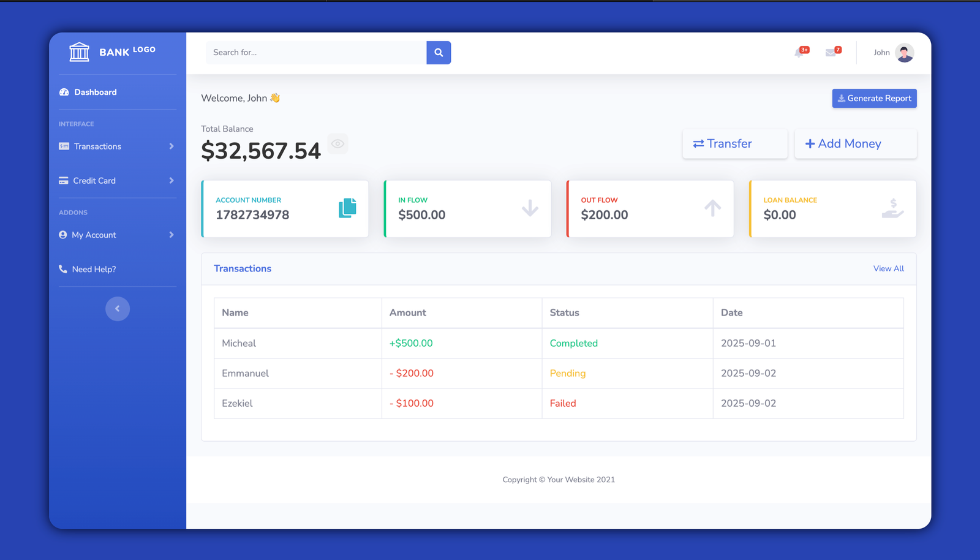Expand the My Account sidebar chevron
This screenshot has width=980, height=560.
click(171, 235)
